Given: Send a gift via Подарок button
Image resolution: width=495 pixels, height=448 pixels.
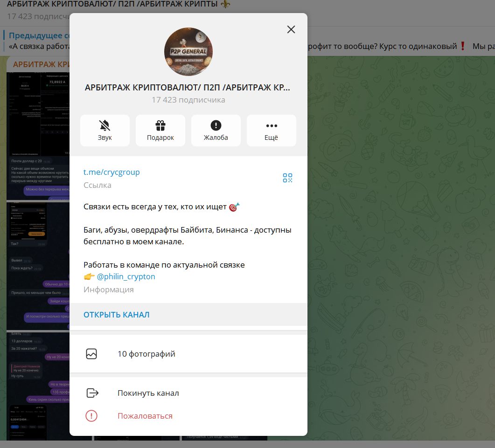Looking at the screenshot, I should 160,130.
